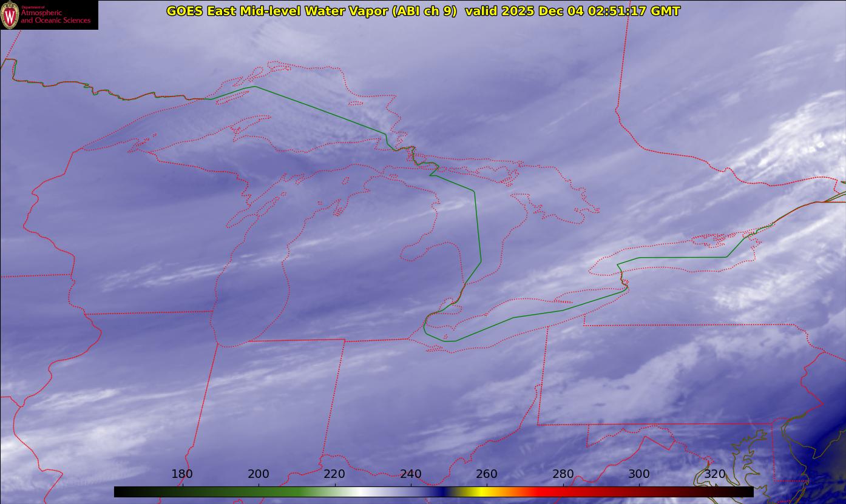Select the 220 label on the color scale

[334, 474]
